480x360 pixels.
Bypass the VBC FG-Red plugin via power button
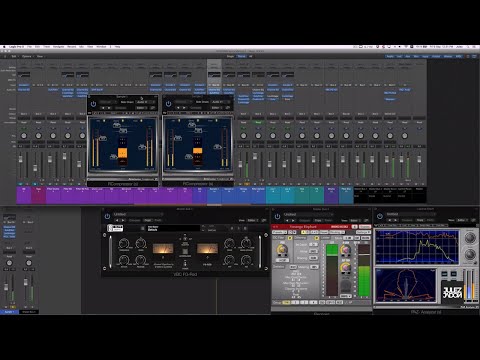point(107,216)
